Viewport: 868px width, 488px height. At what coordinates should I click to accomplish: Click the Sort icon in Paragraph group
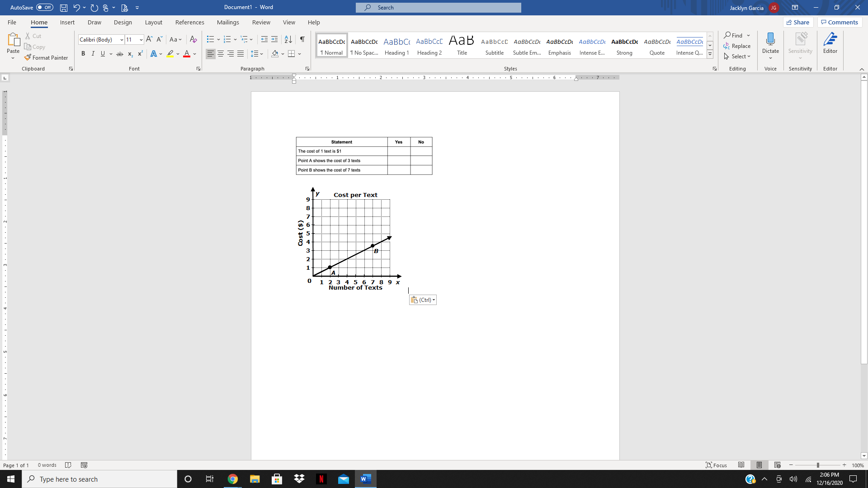point(288,40)
